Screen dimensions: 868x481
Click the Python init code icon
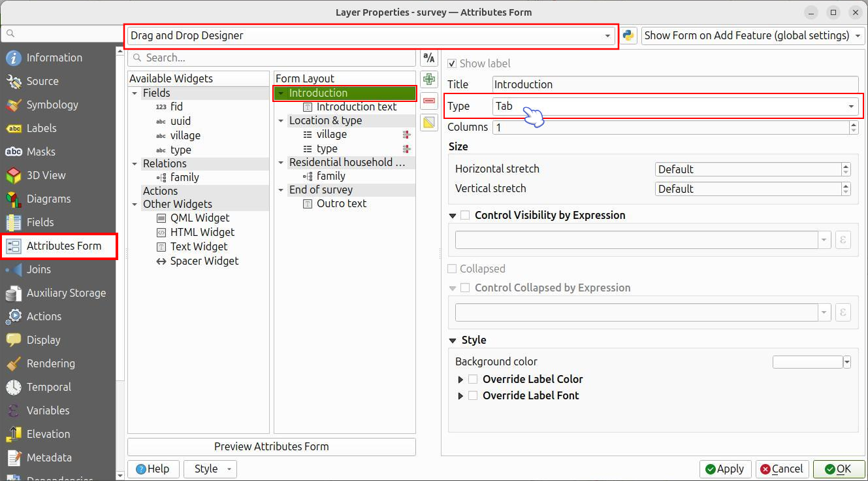tap(628, 36)
